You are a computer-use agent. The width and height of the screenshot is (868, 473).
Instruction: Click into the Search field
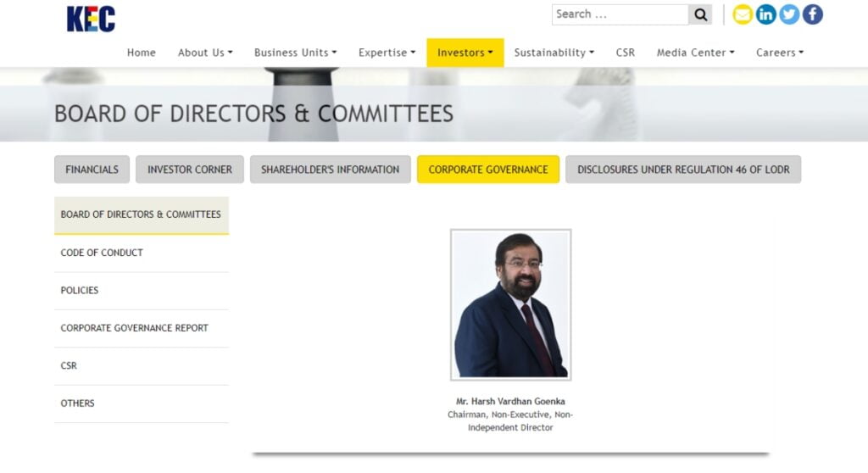620,14
